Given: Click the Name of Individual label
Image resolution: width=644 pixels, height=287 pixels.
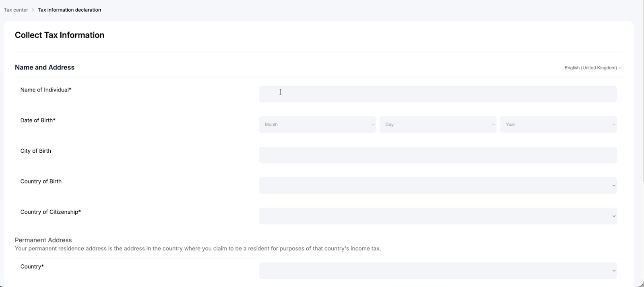Looking at the screenshot, I should [x=46, y=90].
